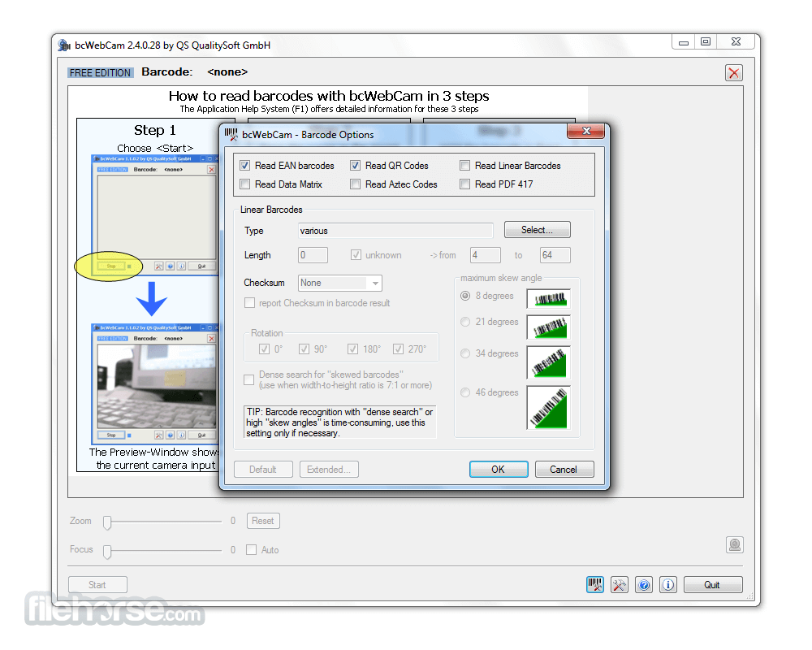Viewport: 812px width, 650px height.
Task: Enable Read Data Matrix checkbox
Action: (x=245, y=184)
